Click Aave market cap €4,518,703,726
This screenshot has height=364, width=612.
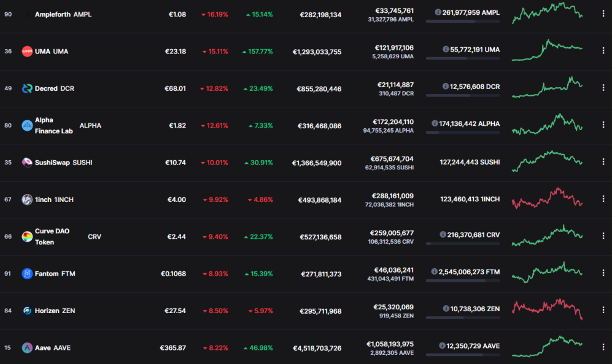point(317,349)
